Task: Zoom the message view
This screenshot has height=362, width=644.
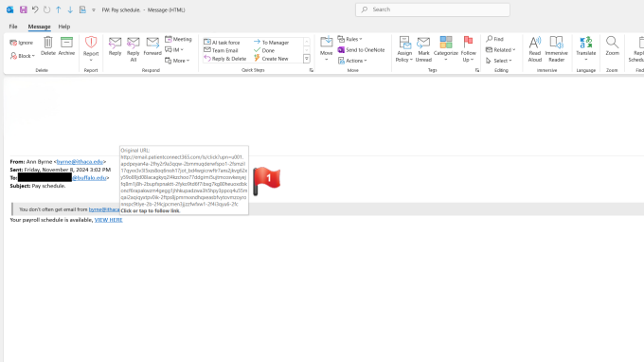Action: pos(612,46)
